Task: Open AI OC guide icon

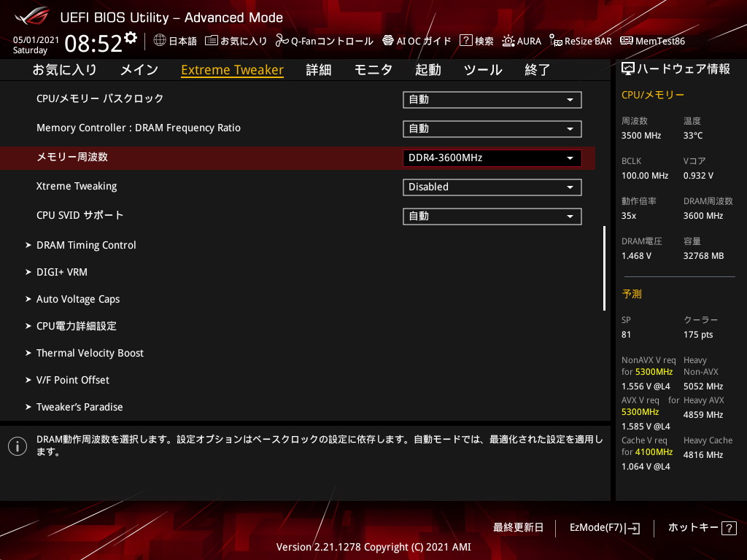Action: click(x=388, y=41)
